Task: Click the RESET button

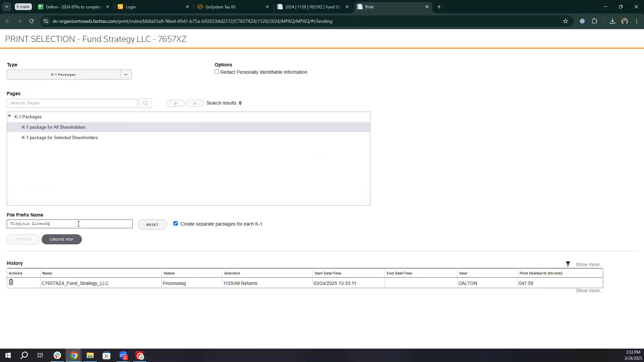Action: coord(152,225)
